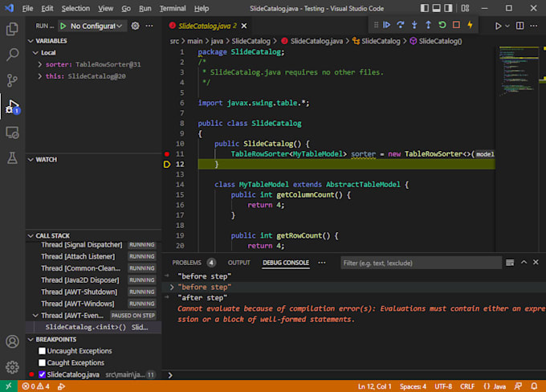
Task: Toggle Uncaught Exceptions breakpoint checkbox
Action: pos(42,351)
